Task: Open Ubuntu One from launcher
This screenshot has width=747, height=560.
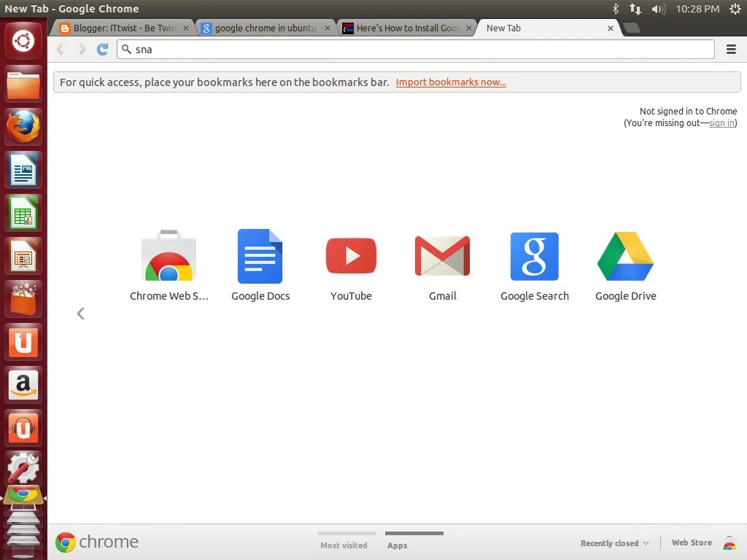Action: [23, 342]
